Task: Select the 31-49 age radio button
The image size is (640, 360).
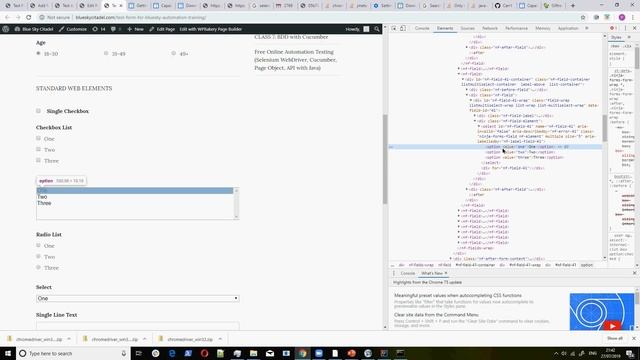Action: 106,53
